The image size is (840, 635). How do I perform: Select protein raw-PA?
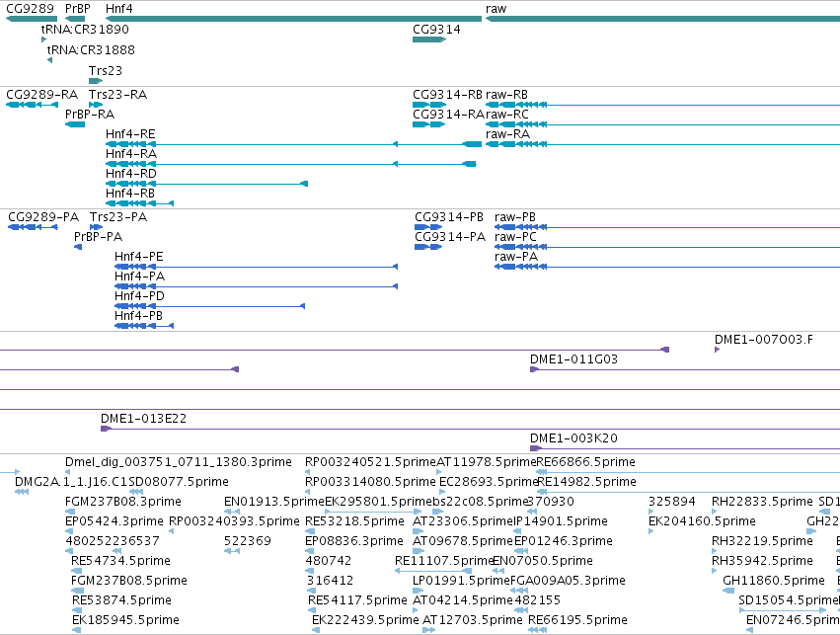pyautogui.click(x=667, y=267)
